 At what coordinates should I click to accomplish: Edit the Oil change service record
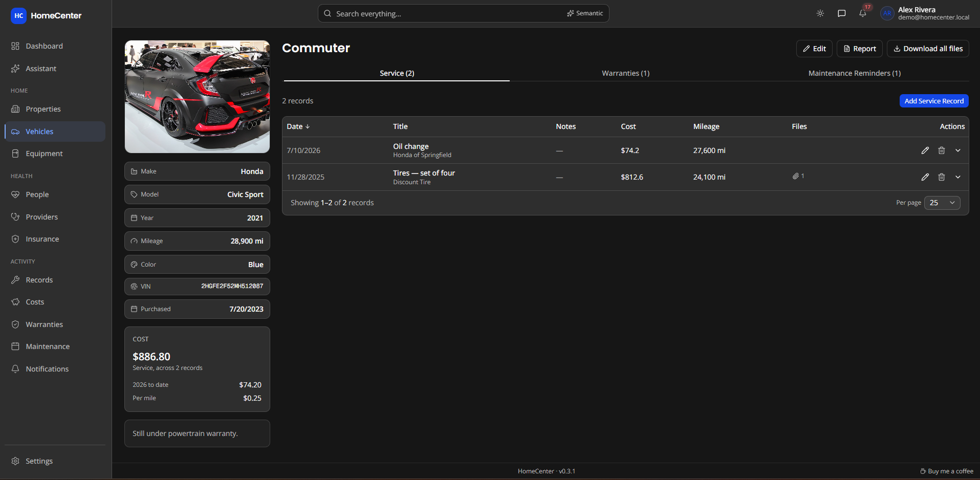925,150
